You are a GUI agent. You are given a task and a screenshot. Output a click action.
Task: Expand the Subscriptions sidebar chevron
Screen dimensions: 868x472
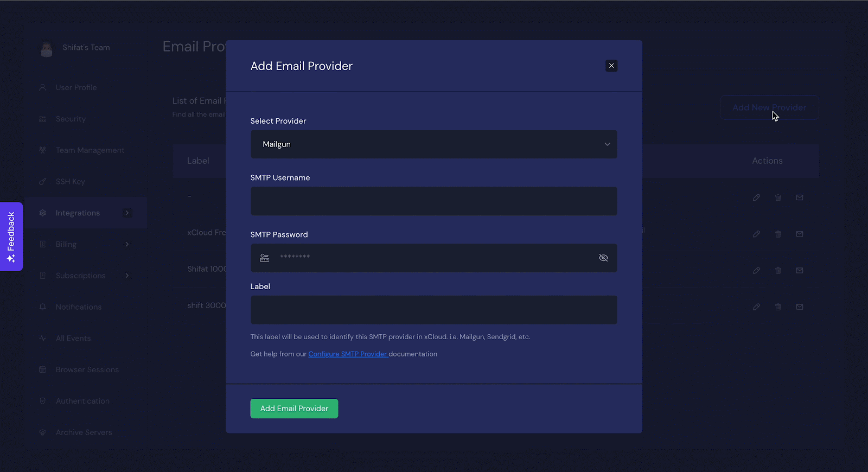[x=127, y=276]
